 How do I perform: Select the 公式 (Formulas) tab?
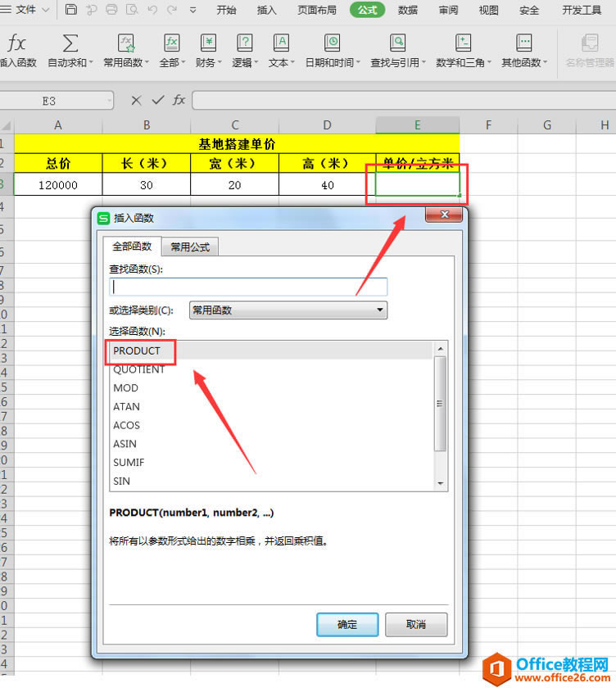368,10
